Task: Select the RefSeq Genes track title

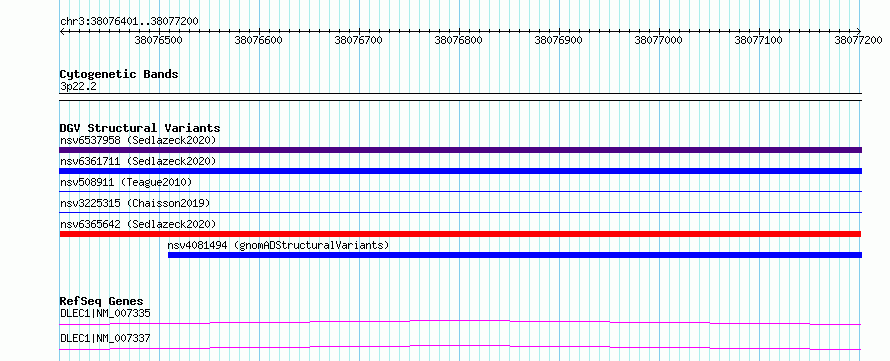Action: (x=101, y=301)
